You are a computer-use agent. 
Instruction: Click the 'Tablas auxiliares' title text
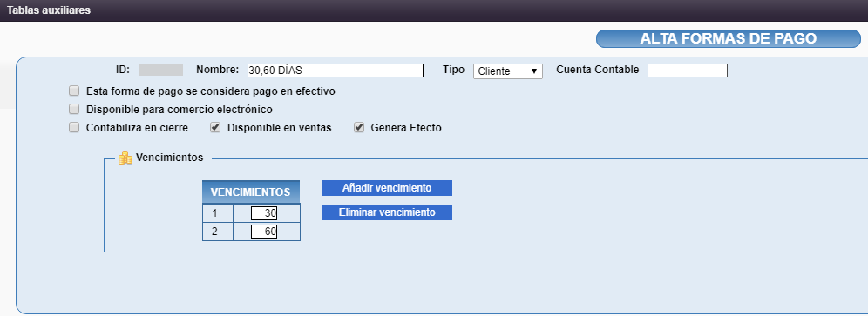[49, 10]
